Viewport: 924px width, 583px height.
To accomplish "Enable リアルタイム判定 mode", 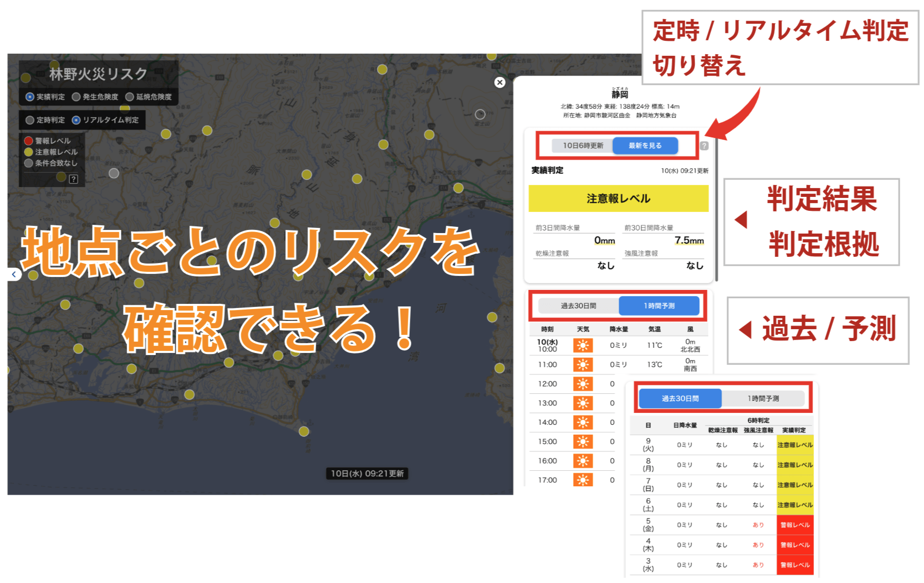I will (76, 120).
